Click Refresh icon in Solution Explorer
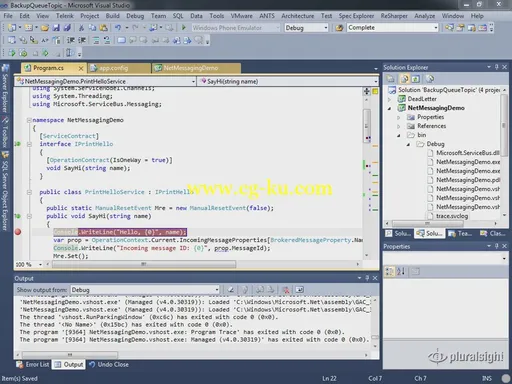This screenshot has width=512, height=384. 415,79
